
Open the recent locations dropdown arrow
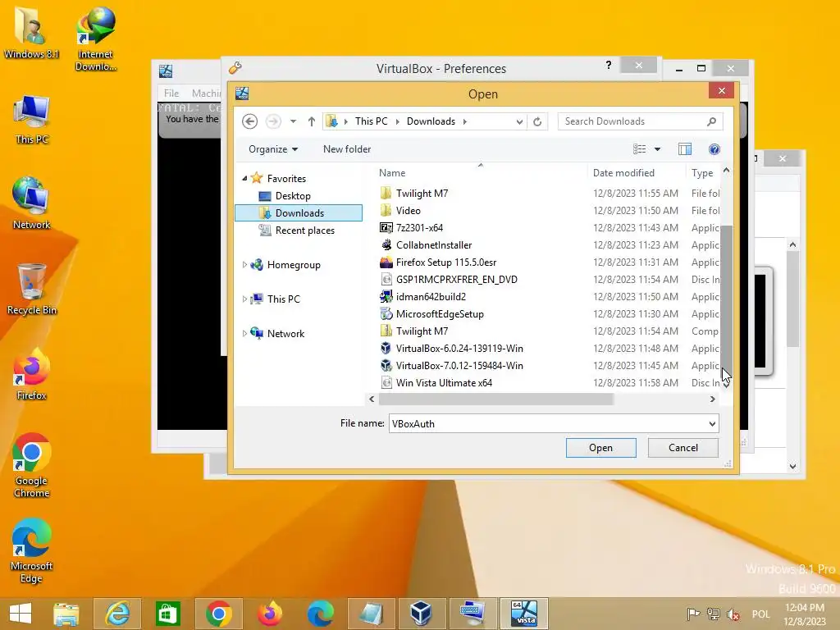click(293, 121)
